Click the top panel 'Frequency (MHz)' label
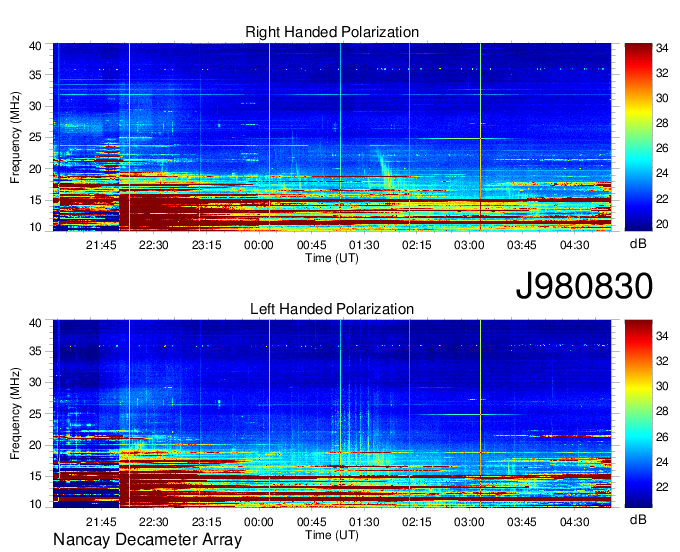 pyautogui.click(x=15, y=137)
